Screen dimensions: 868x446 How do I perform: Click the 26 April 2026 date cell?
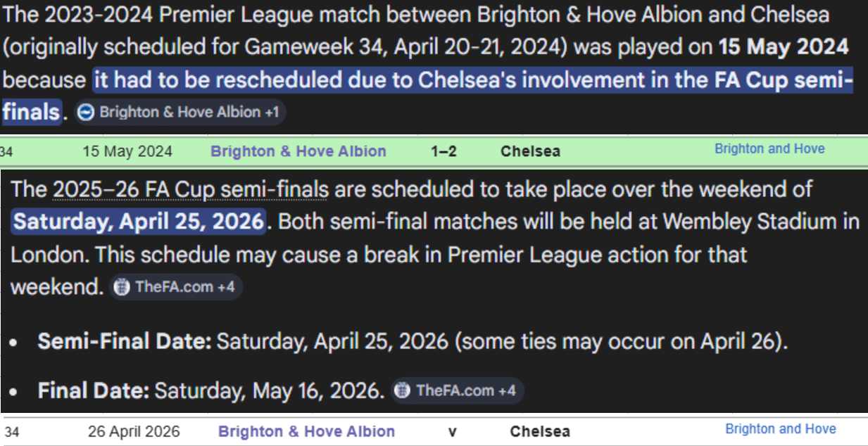(x=134, y=431)
